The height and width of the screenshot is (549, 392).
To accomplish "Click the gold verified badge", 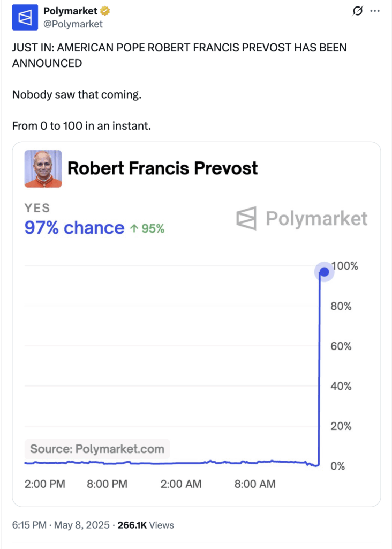I will (107, 12).
